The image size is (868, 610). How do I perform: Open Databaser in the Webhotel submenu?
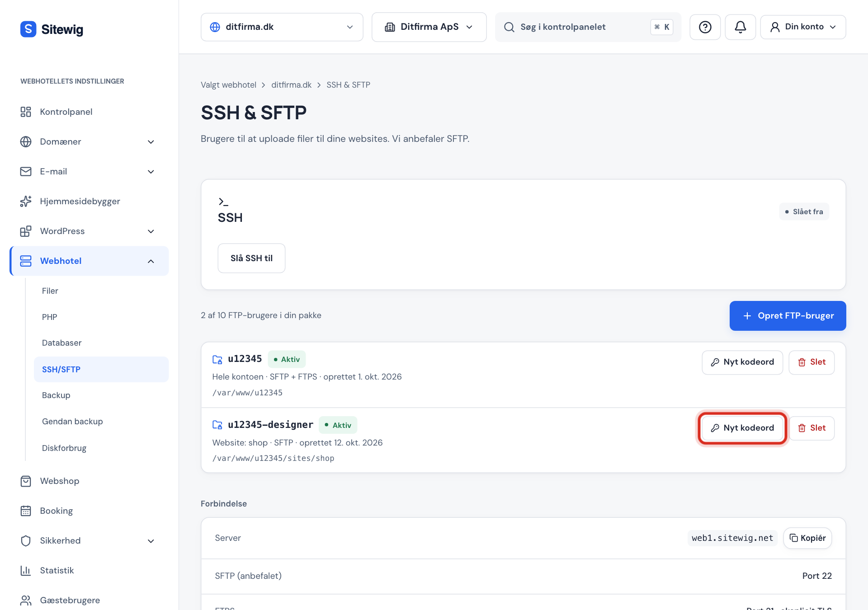click(x=101, y=343)
